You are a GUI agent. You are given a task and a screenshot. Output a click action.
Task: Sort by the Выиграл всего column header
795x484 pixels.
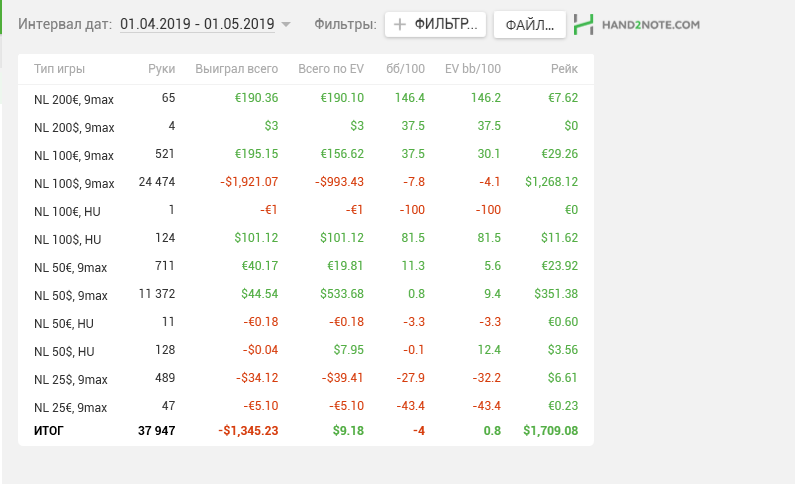(237, 69)
